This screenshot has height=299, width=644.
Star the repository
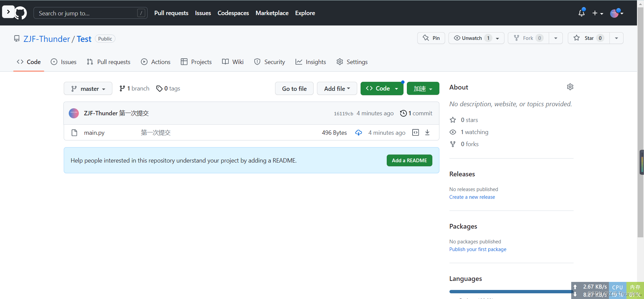pos(589,38)
